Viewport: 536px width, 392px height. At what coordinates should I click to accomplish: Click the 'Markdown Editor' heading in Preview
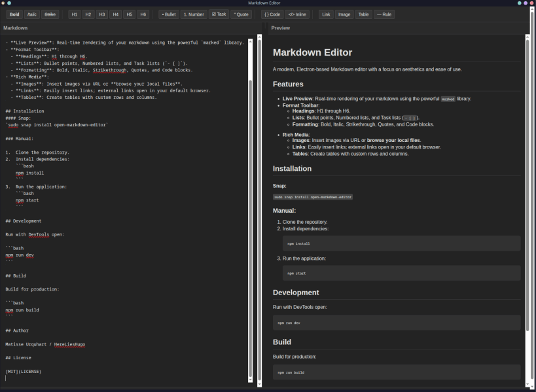[312, 52]
